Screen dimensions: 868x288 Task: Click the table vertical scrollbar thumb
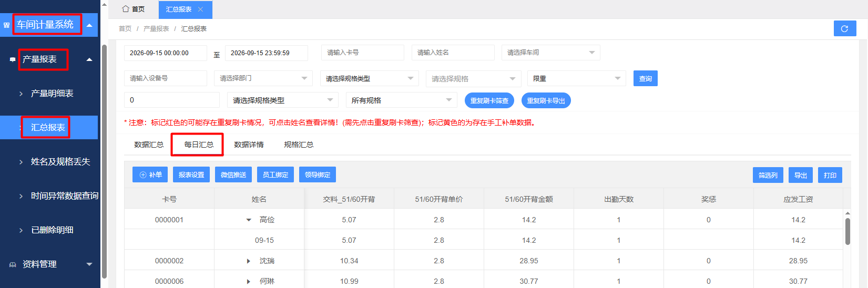847,231
